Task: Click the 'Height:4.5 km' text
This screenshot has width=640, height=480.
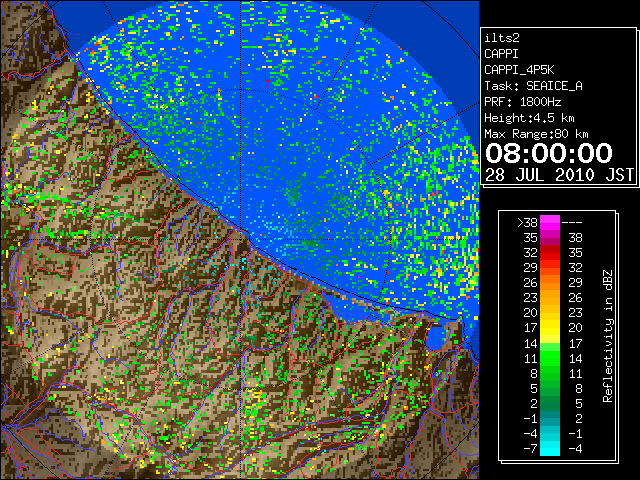Action: pos(529,118)
